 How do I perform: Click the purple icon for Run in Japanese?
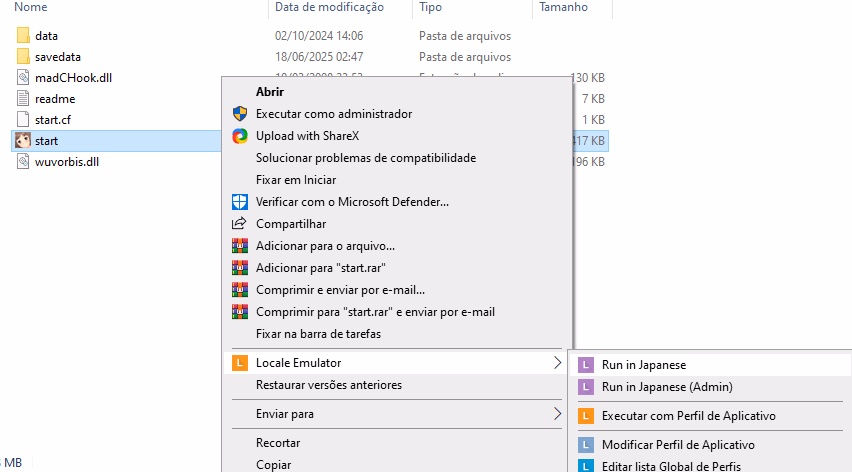point(585,365)
